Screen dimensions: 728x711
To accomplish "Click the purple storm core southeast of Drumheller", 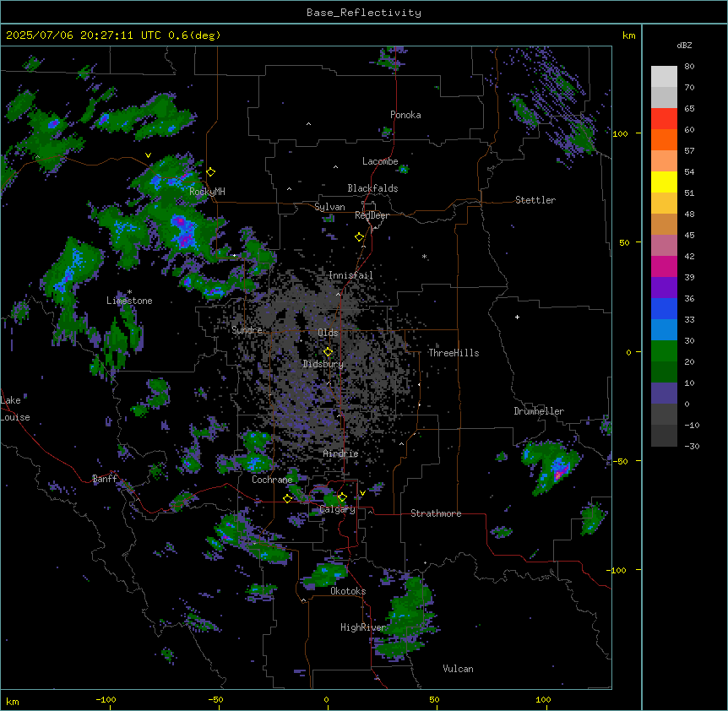I will [559, 473].
